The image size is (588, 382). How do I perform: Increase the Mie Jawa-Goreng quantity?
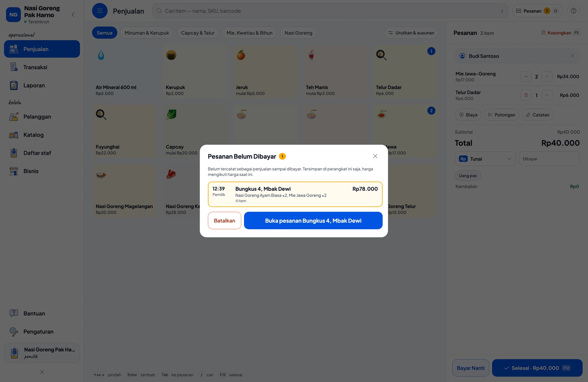pyautogui.click(x=547, y=76)
